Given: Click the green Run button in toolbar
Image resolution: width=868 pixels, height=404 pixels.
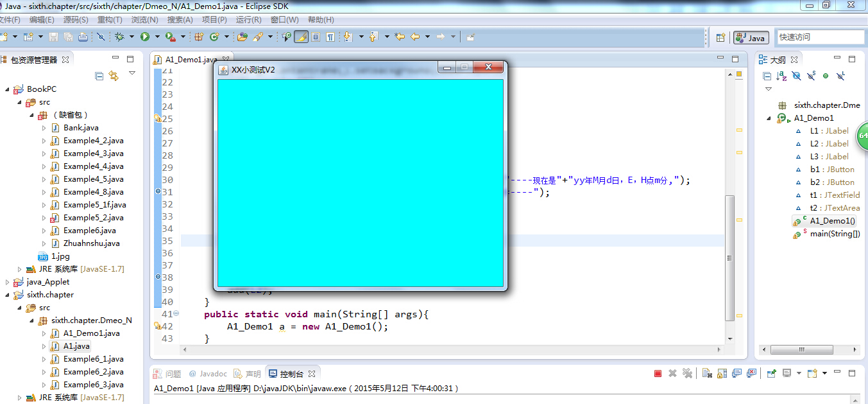Looking at the screenshot, I should (x=145, y=37).
